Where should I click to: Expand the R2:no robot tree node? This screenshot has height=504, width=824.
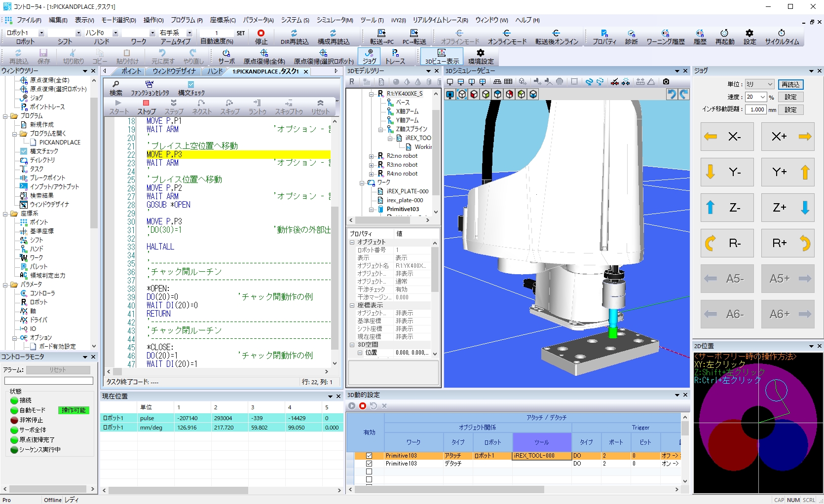371,156
